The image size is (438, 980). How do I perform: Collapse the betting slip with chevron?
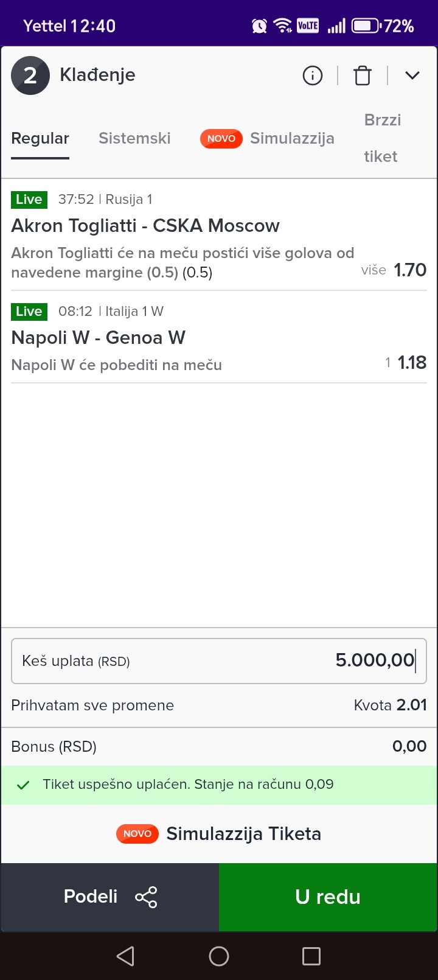412,75
